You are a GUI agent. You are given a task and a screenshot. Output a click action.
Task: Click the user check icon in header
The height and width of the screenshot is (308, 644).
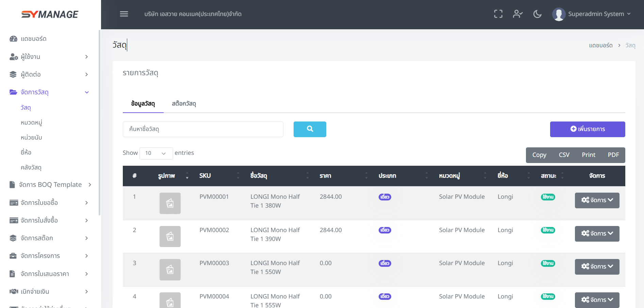click(x=517, y=14)
